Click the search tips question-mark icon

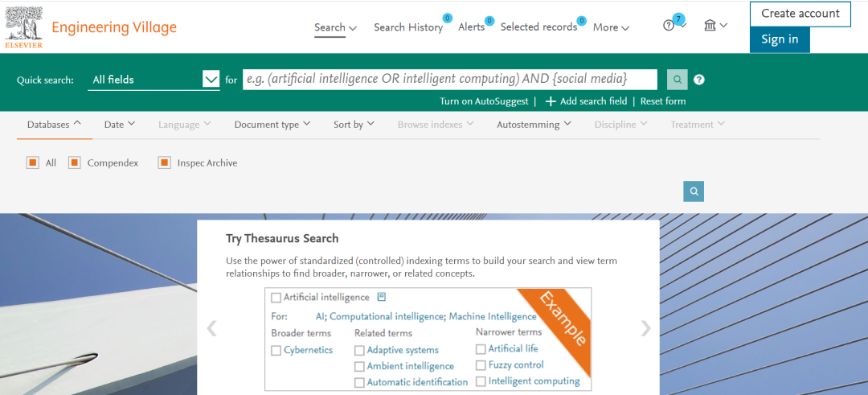click(699, 80)
